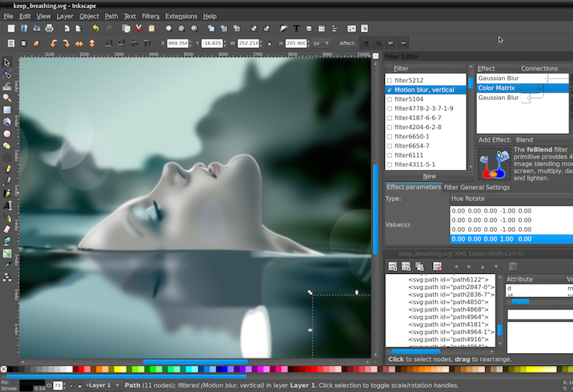Increase the W width stepper
This screenshot has width=573, height=392.
(261, 41)
